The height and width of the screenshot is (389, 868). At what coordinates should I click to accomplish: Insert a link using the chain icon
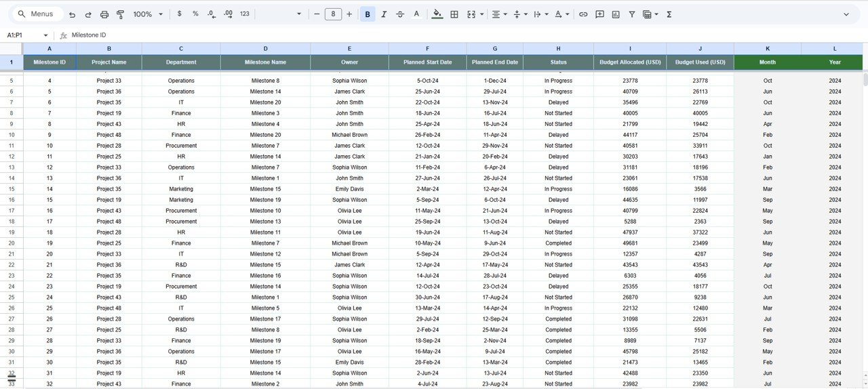583,14
